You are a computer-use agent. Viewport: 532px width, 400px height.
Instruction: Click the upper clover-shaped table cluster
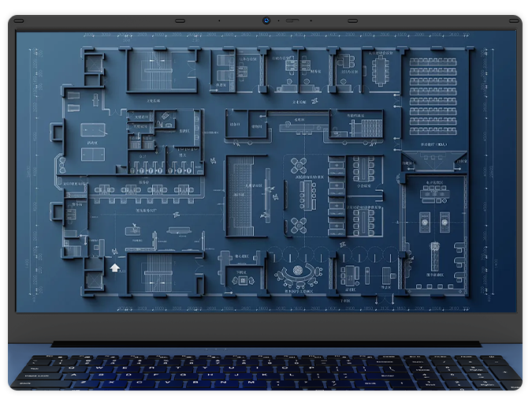[x=298, y=165]
